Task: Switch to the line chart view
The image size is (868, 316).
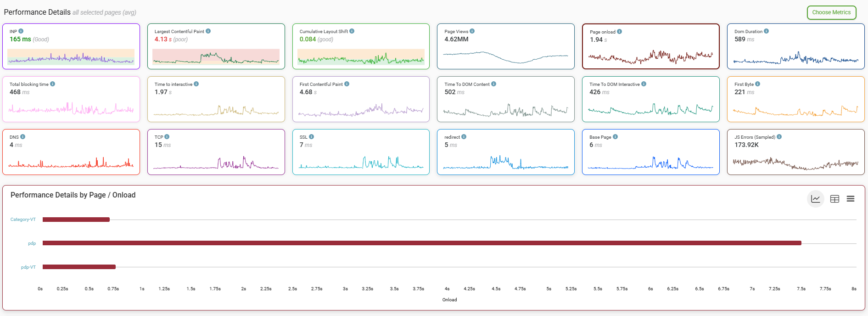Action: [x=816, y=199]
